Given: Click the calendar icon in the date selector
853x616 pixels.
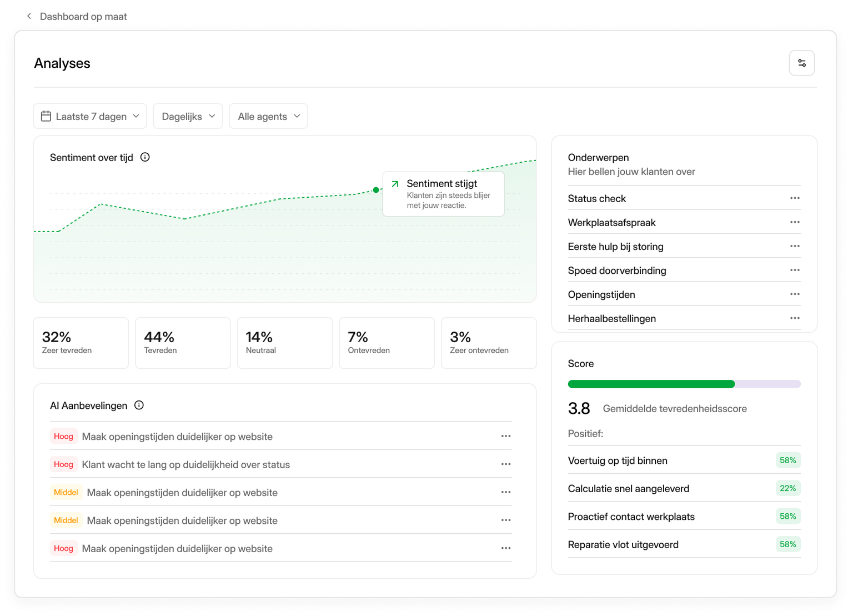Looking at the screenshot, I should point(46,116).
